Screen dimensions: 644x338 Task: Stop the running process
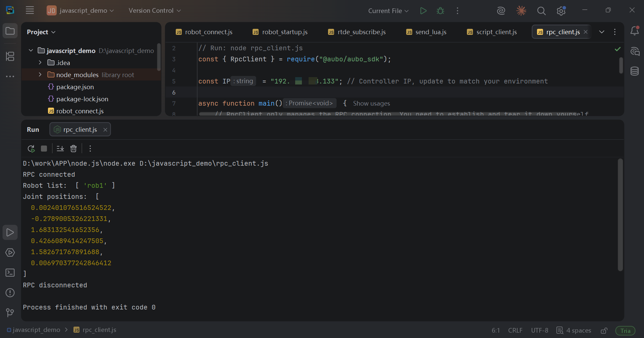tap(44, 149)
